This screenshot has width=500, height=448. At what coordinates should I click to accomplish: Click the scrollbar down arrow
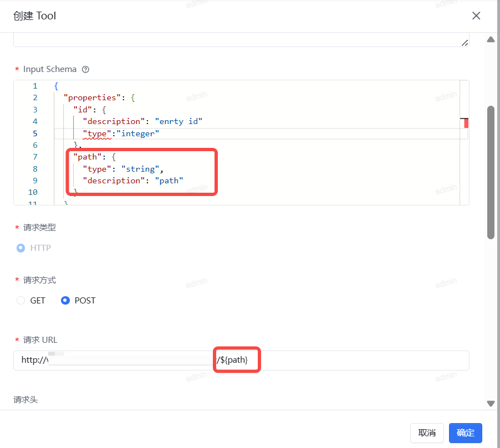490,404
